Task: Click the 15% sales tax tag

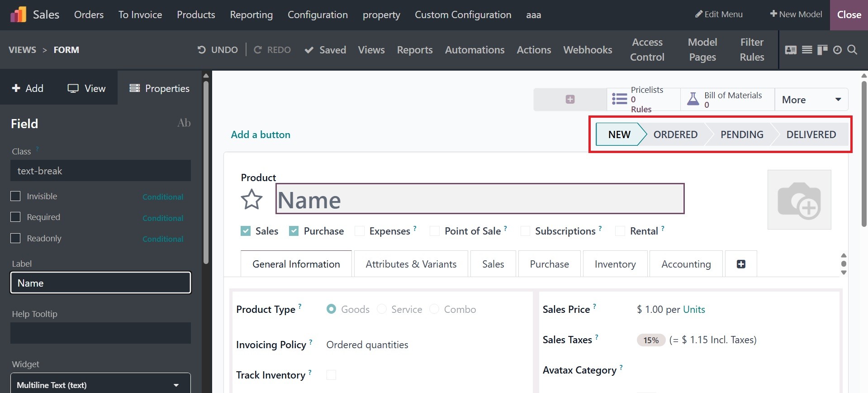Action: [651, 340]
